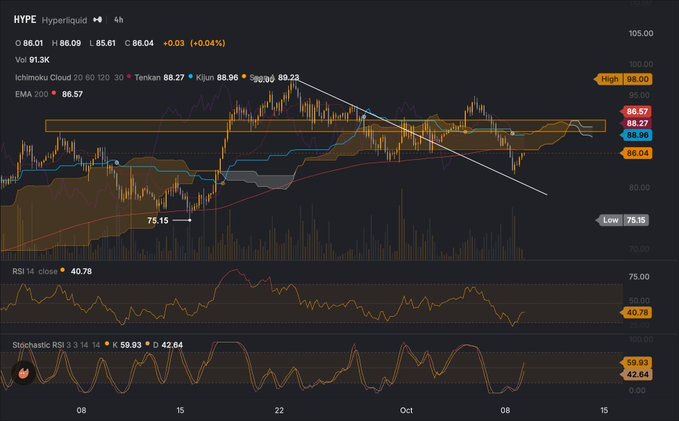Click the +0.03 (+0.04%) change text
Image resolution: width=679 pixels, height=421 pixels.
tap(194, 43)
